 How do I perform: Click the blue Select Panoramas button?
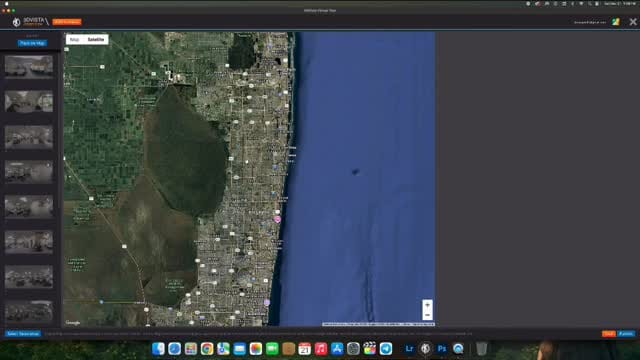click(23, 334)
